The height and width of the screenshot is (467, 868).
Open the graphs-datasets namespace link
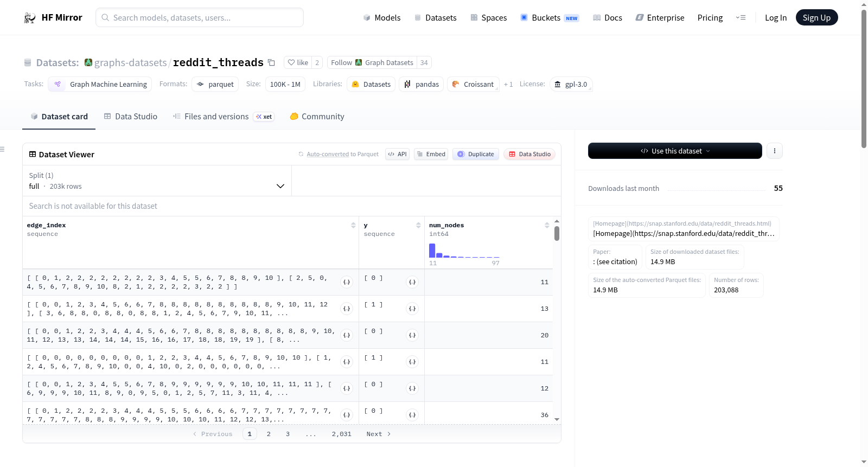coord(131,63)
